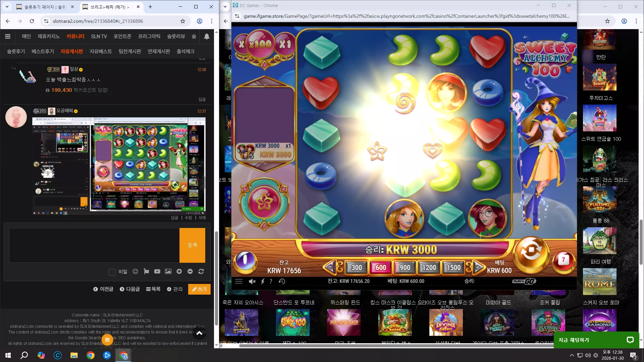Open File Explorer from the taskbar
This screenshot has height=362, width=644.
tap(74, 355)
